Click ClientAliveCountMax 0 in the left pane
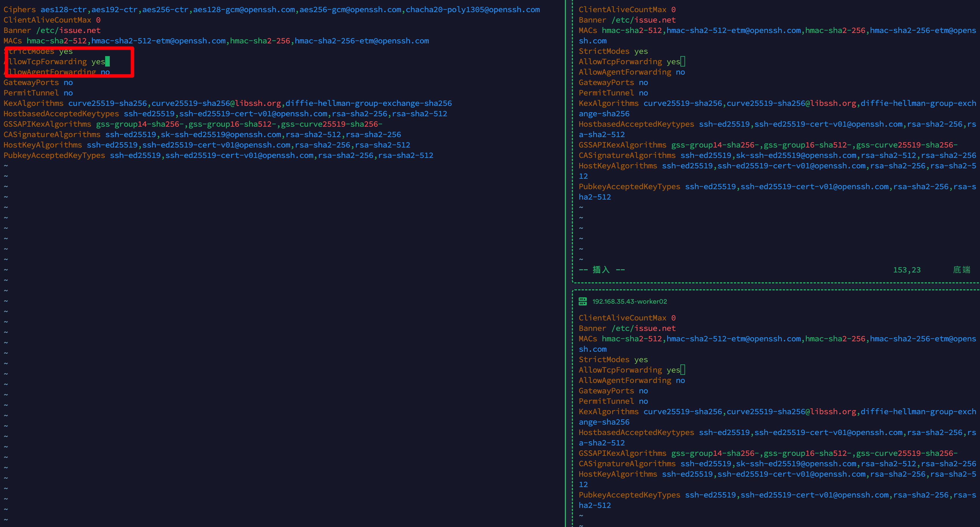The height and width of the screenshot is (527, 980). (52, 20)
